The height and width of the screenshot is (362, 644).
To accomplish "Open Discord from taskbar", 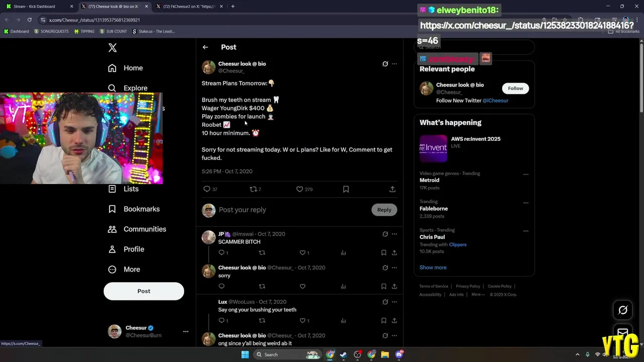I will [x=399, y=354].
